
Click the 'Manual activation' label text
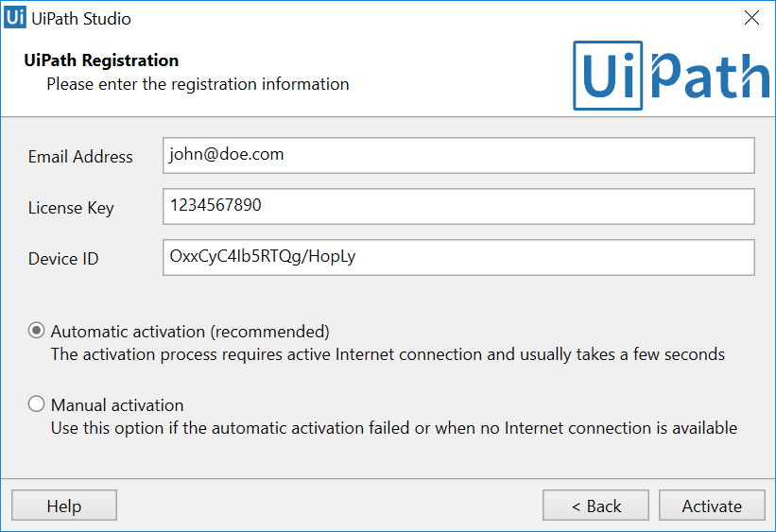[117, 405]
